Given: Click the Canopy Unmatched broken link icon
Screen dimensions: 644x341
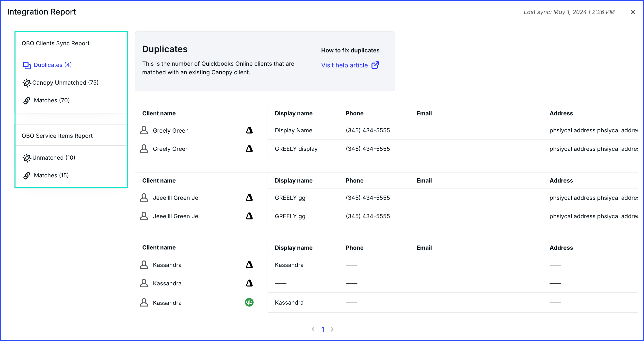Looking at the screenshot, I should (27, 83).
